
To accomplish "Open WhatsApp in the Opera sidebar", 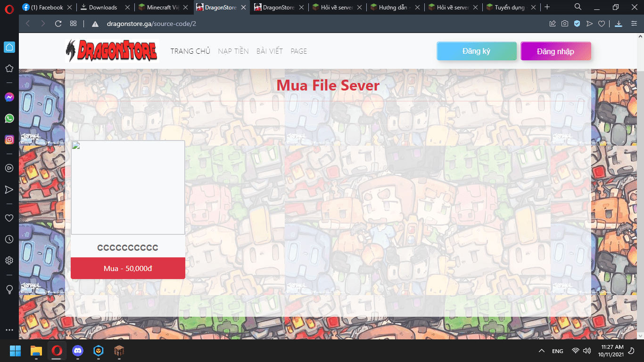I will pyautogui.click(x=9, y=118).
